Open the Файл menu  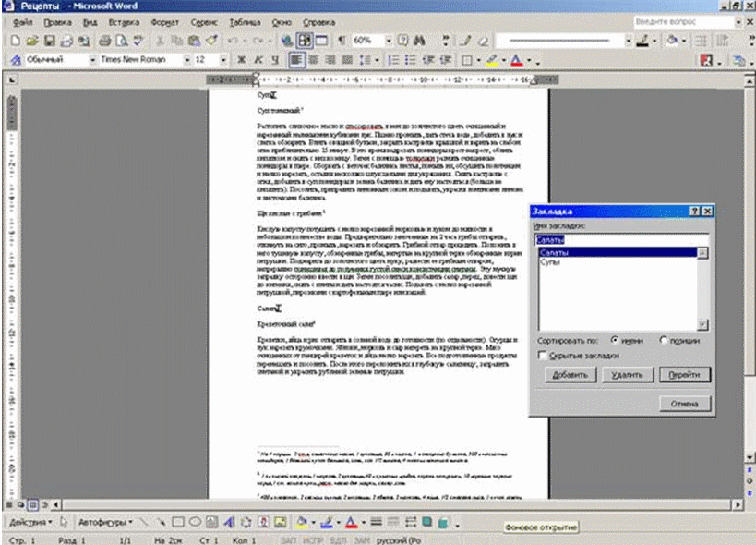tap(23, 22)
